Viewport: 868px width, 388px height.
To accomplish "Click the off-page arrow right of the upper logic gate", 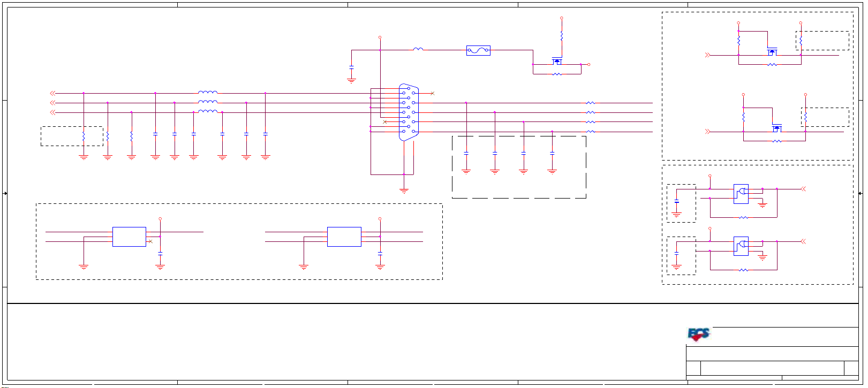I will 803,188.
